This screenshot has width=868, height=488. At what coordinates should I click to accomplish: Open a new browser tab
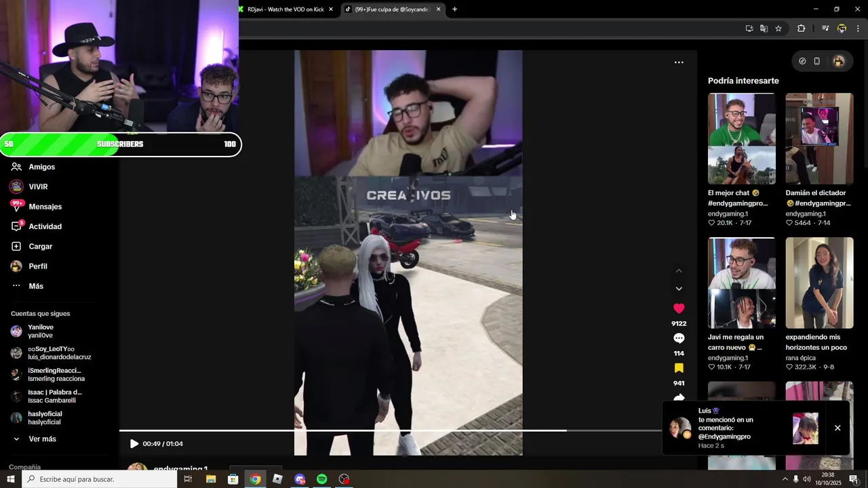tap(454, 9)
